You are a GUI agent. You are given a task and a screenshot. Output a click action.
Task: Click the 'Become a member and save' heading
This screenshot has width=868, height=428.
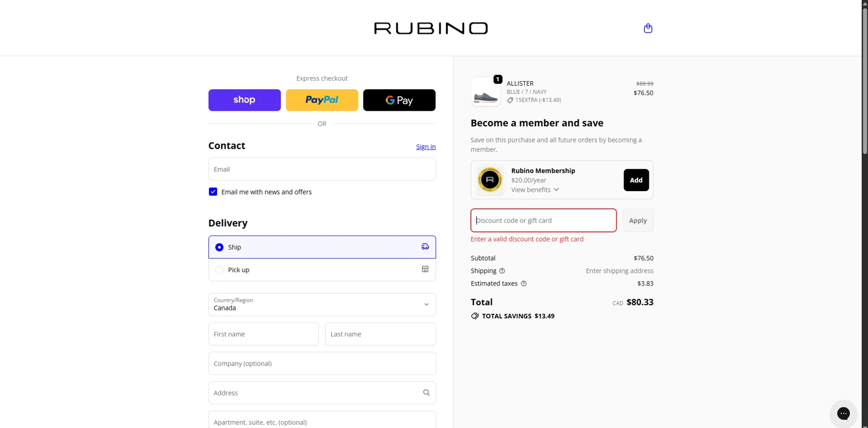pos(537,123)
